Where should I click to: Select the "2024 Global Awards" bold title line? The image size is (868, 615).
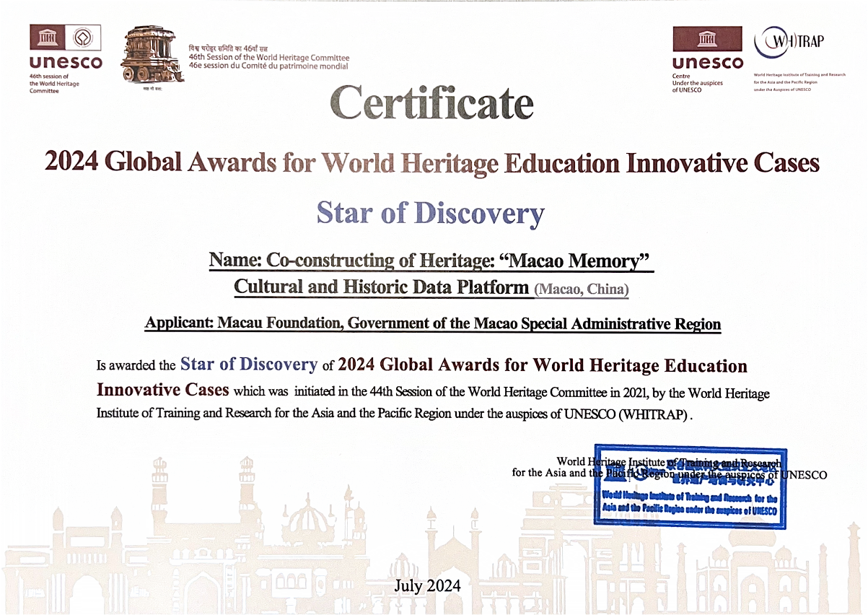click(x=431, y=162)
